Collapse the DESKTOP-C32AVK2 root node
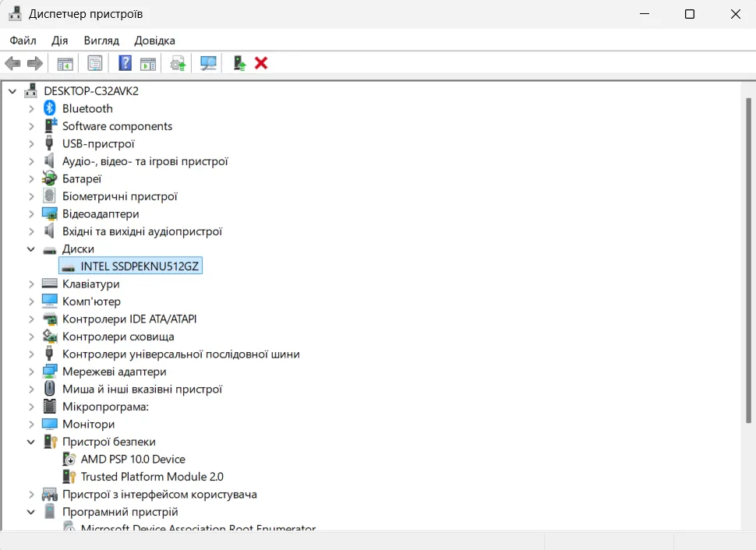Screen dimensions: 756x550 (x=12, y=91)
